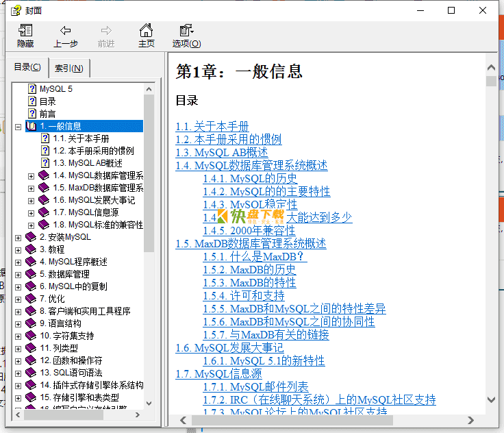Click the purple book icon for 1.8. MySQL标准的兼容性

(44, 225)
